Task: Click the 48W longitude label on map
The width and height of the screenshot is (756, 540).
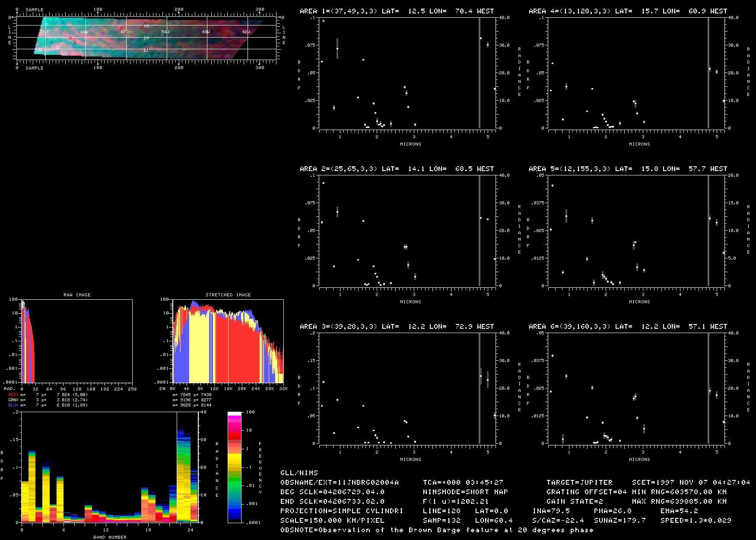Action: pyautogui.click(x=206, y=32)
